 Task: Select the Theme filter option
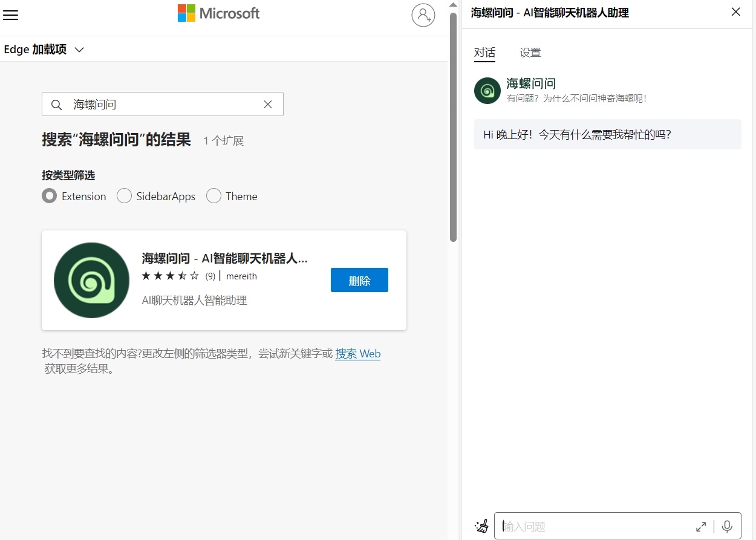pos(213,196)
